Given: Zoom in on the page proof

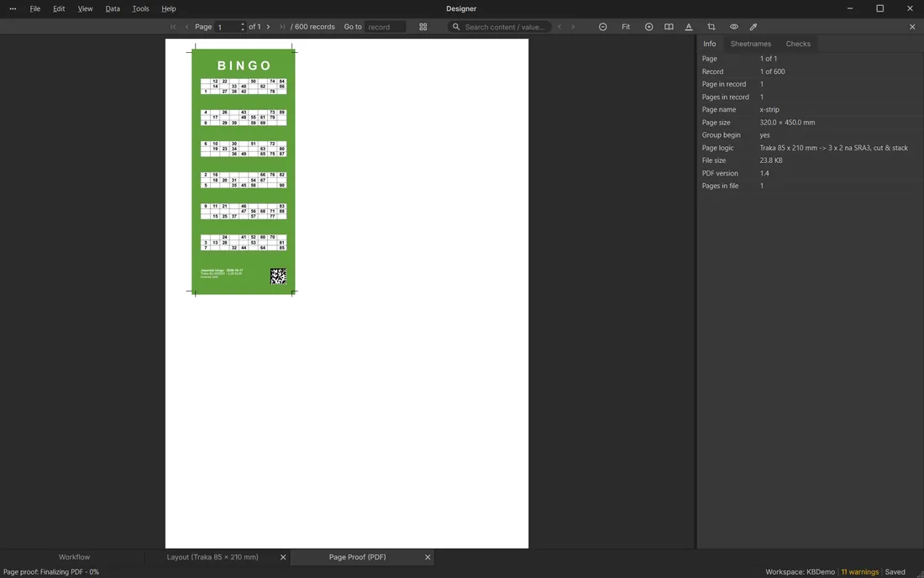Looking at the screenshot, I should pos(648,27).
